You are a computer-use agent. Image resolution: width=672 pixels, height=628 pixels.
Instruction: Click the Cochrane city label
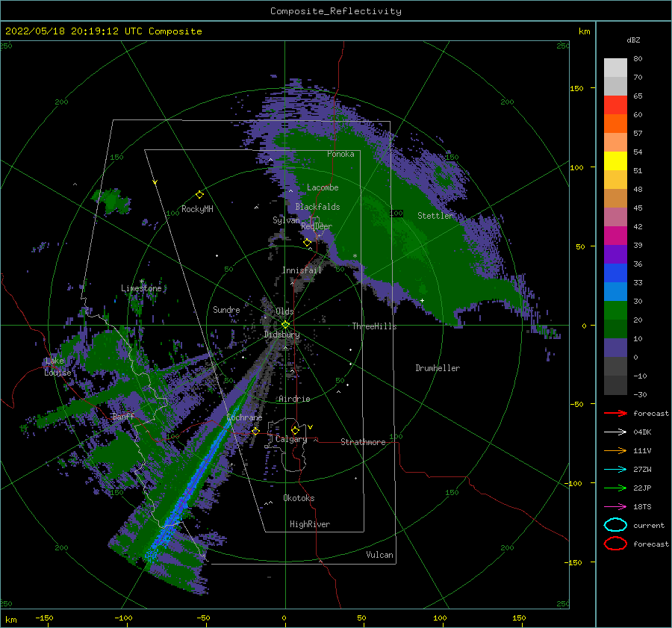(x=244, y=417)
